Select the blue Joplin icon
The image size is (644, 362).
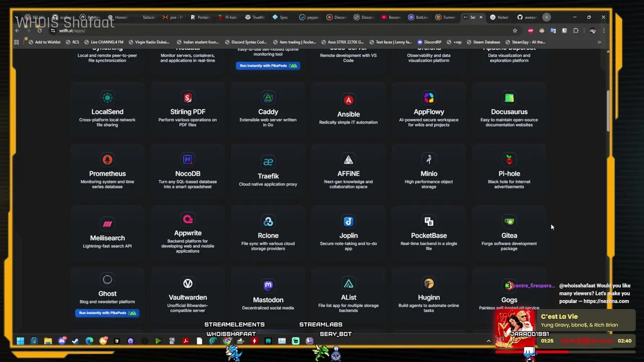(x=348, y=221)
